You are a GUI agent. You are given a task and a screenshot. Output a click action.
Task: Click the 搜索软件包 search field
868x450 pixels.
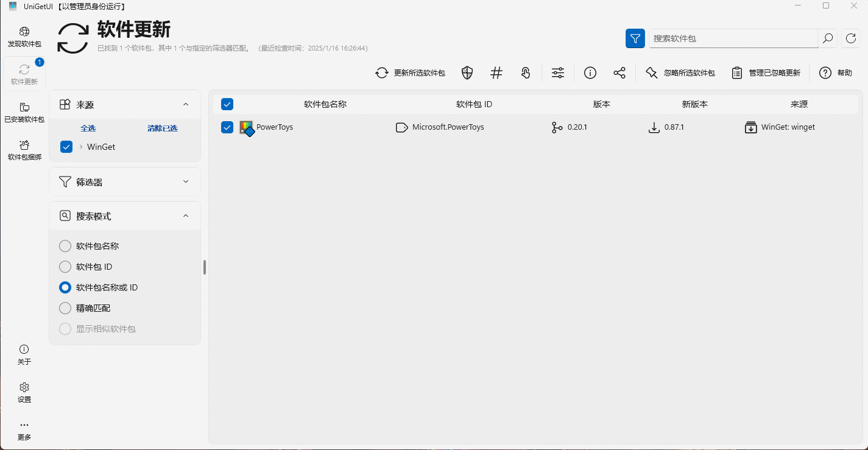click(x=733, y=38)
